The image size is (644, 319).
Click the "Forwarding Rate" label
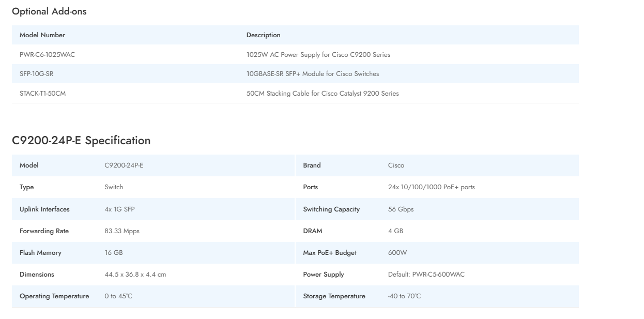pyautogui.click(x=44, y=231)
